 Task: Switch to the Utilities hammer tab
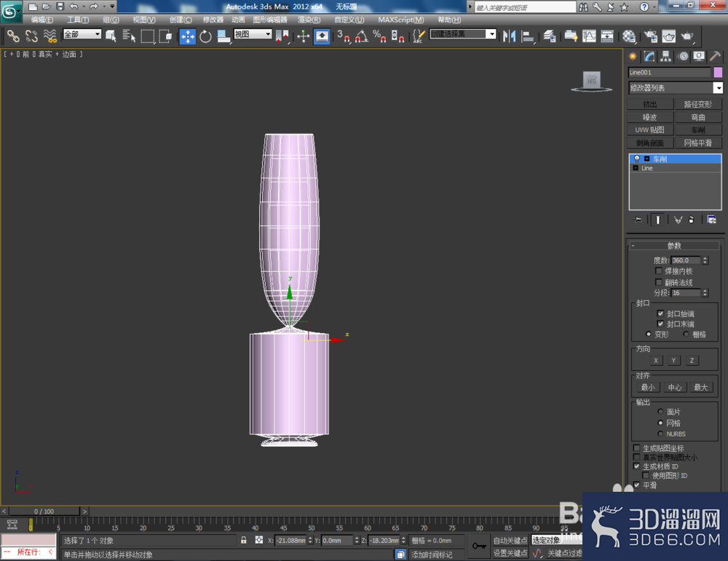coord(715,57)
